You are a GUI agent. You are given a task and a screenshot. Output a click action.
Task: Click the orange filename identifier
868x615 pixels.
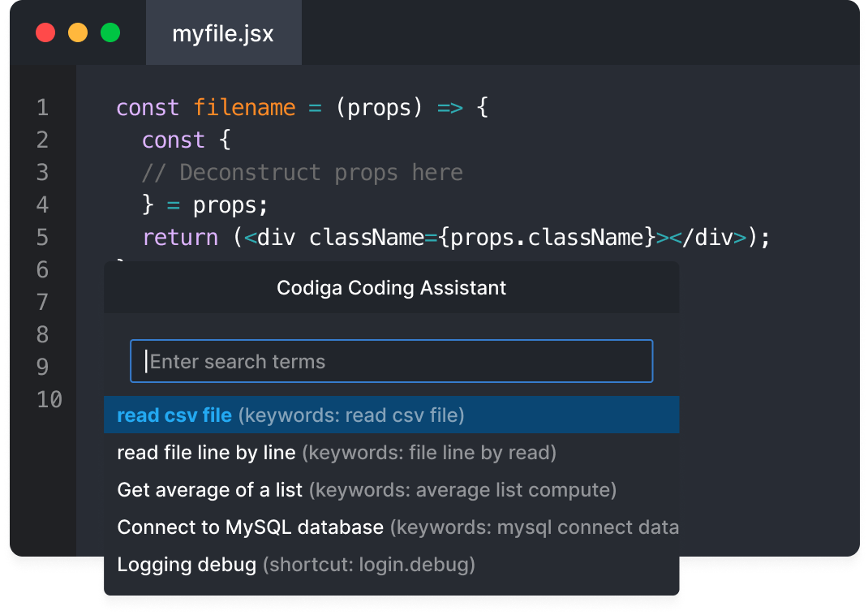(x=244, y=107)
